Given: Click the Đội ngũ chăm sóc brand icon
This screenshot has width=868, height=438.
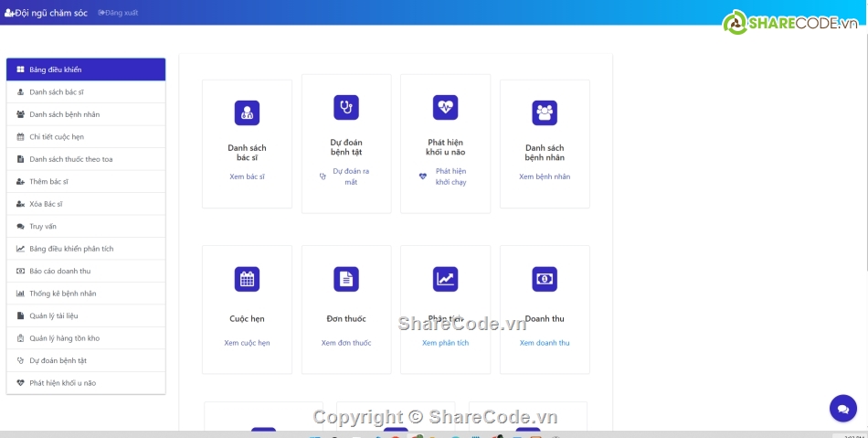Looking at the screenshot, I should point(9,13).
